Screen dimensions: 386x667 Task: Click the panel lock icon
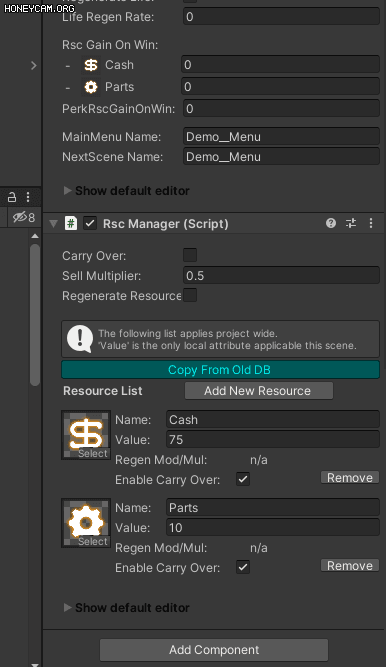click(12, 197)
